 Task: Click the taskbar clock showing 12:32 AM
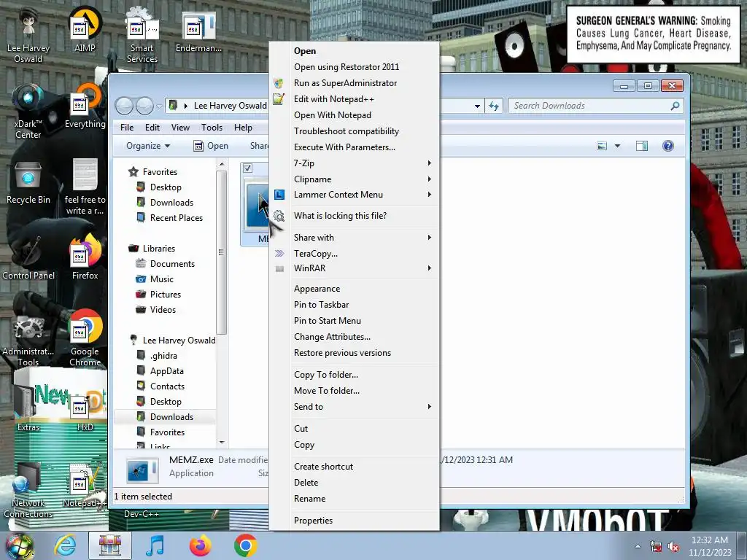[709, 546]
